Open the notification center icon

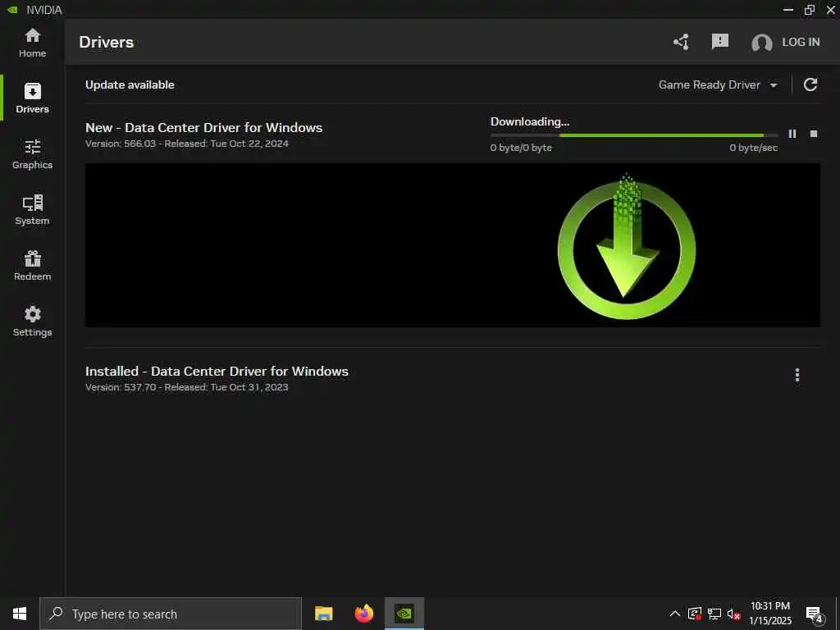pos(814,614)
